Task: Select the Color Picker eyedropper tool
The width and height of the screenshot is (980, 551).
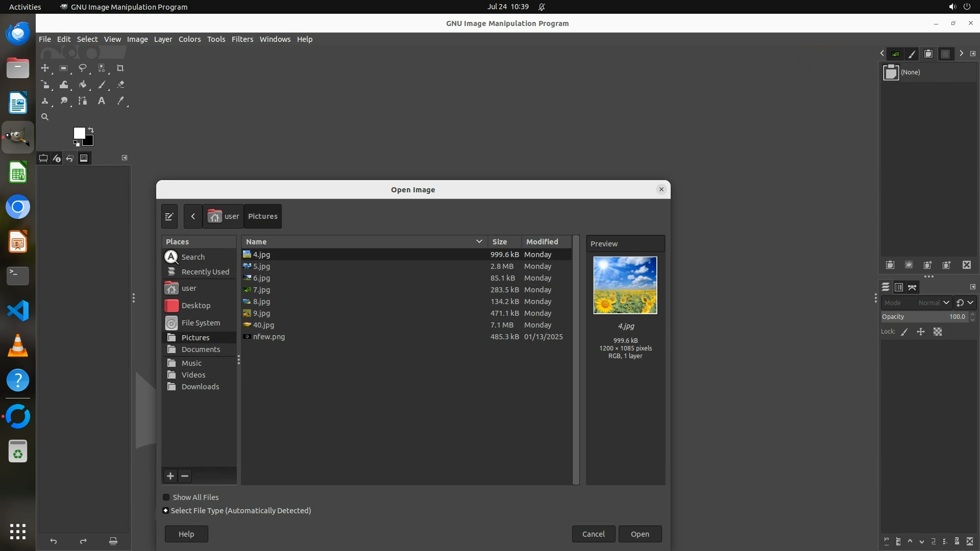Action: pyautogui.click(x=120, y=101)
